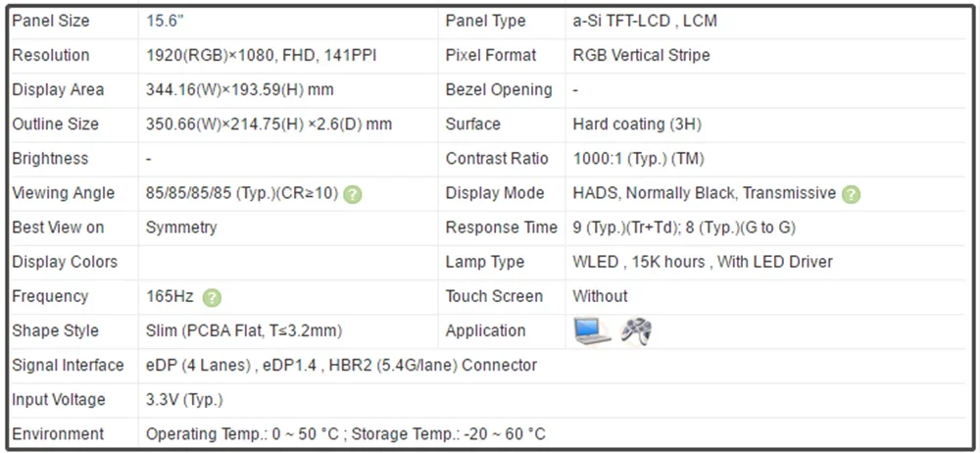This screenshot has height=453, width=980.
Task: Click the laptop application icon
Action: [592, 331]
